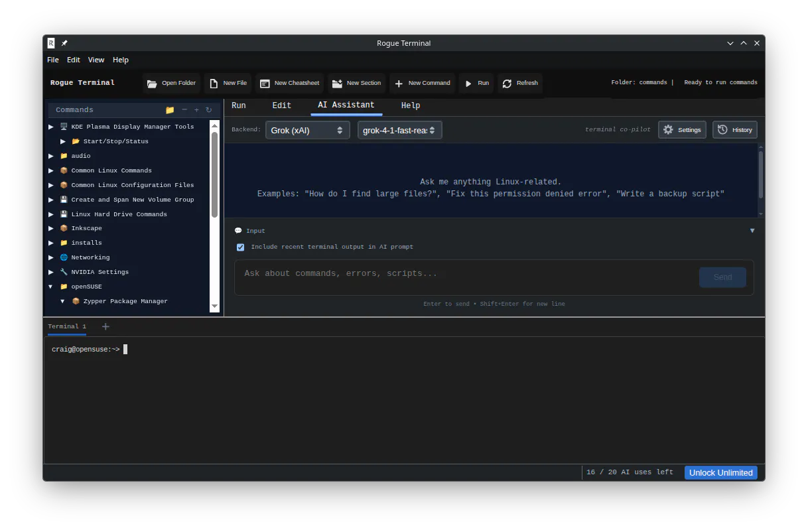Click the Refresh arrows icon in toolbar

(x=507, y=84)
